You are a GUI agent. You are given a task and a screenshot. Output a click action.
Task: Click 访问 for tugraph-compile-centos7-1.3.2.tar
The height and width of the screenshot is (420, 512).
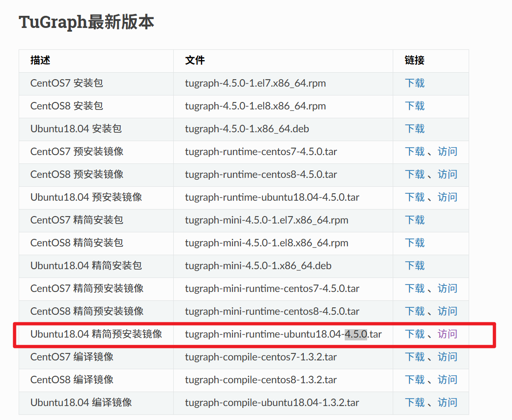[x=447, y=357]
